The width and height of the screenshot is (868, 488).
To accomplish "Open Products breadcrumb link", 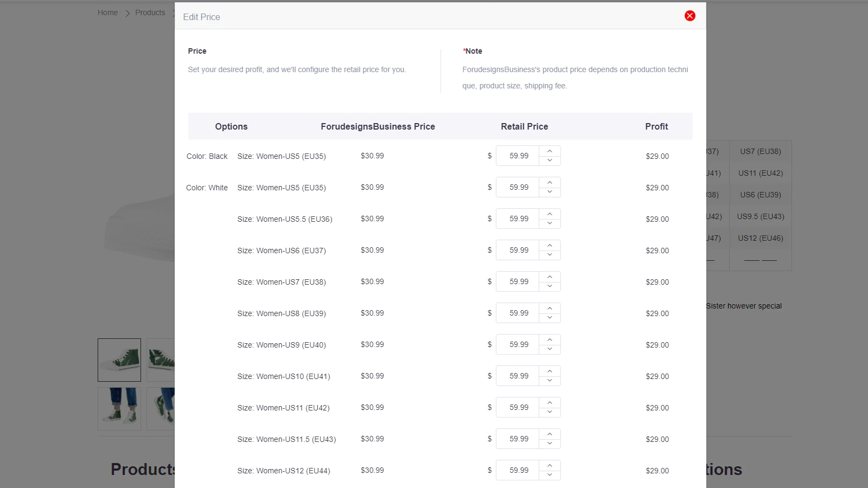I will (x=150, y=12).
